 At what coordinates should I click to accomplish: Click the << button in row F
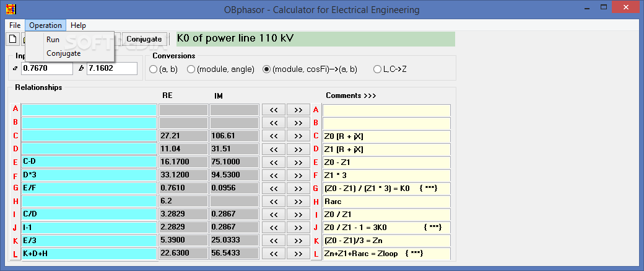(274, 175)
